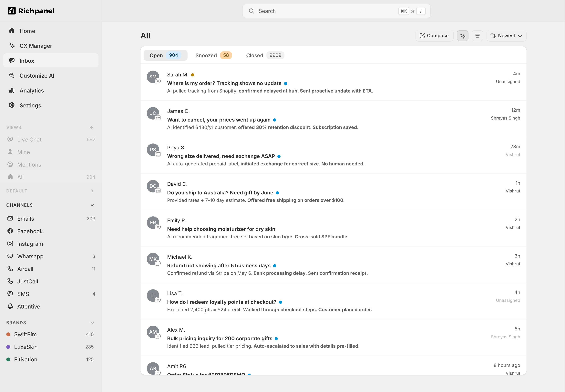565x392 pixels.
Task: Click MK avatar of Michael K.
Action: coord(153,259)
